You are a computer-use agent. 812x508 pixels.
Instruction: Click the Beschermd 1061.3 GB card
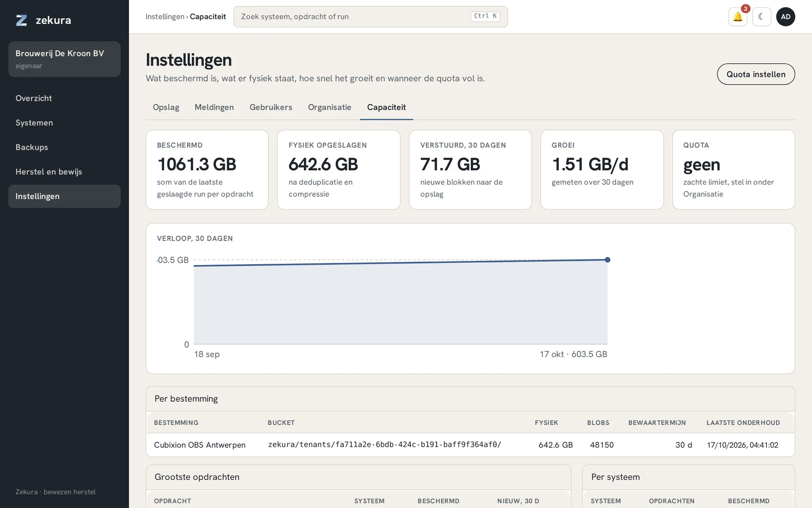[x=207, y=170]
